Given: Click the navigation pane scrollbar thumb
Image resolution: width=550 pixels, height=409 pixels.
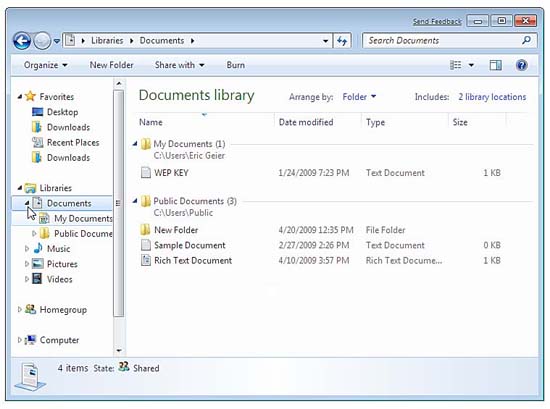Looking at the screenshot, I should tap(119, 203).
